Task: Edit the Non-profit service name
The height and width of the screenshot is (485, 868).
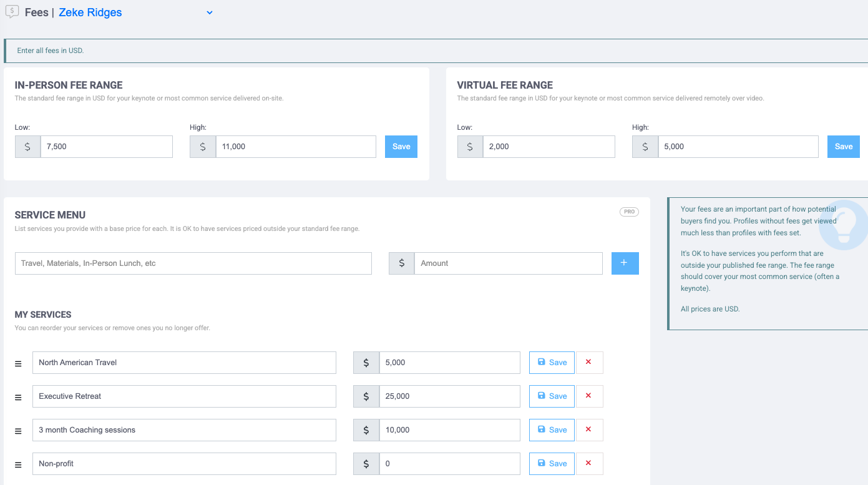Action: tap(184, 464)
